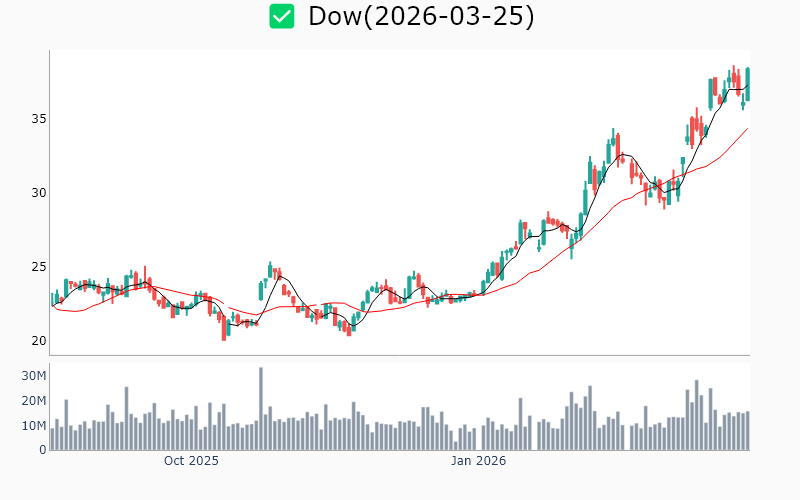This screenshot has width=800, height=500.
Task: Click the 10M volume axis label
Action: 34,426
